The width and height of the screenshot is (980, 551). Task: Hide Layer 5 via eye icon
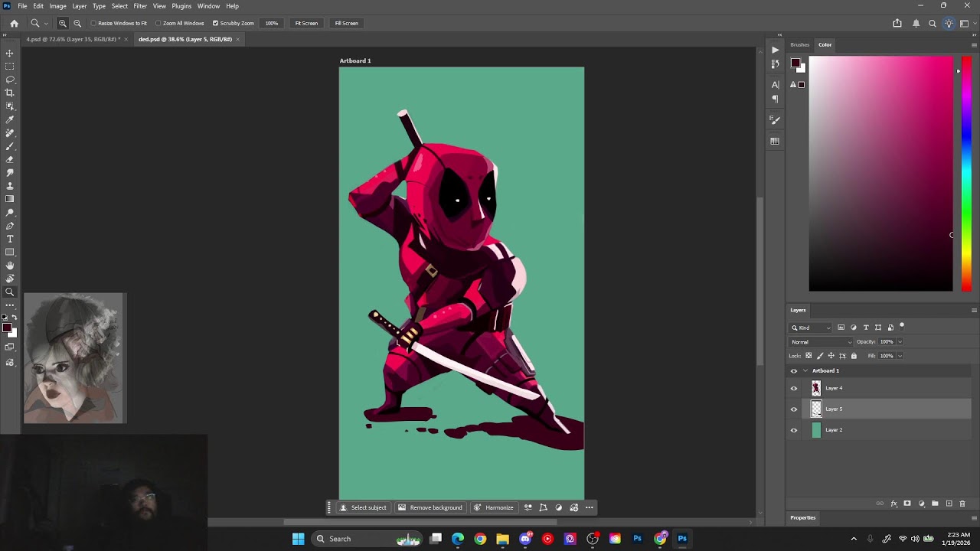(793, 409)
